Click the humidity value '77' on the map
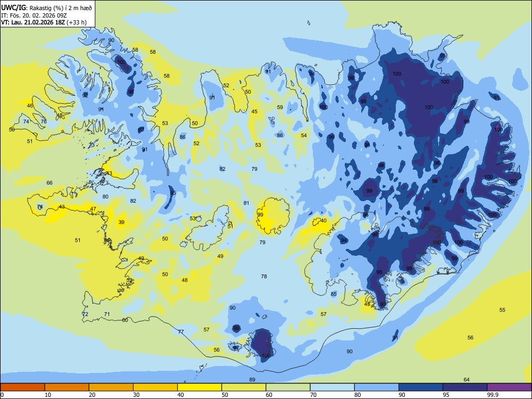Image resolution: width=532 pixels, height=399 pixels. pyautogui.click(x=181, y=332)
